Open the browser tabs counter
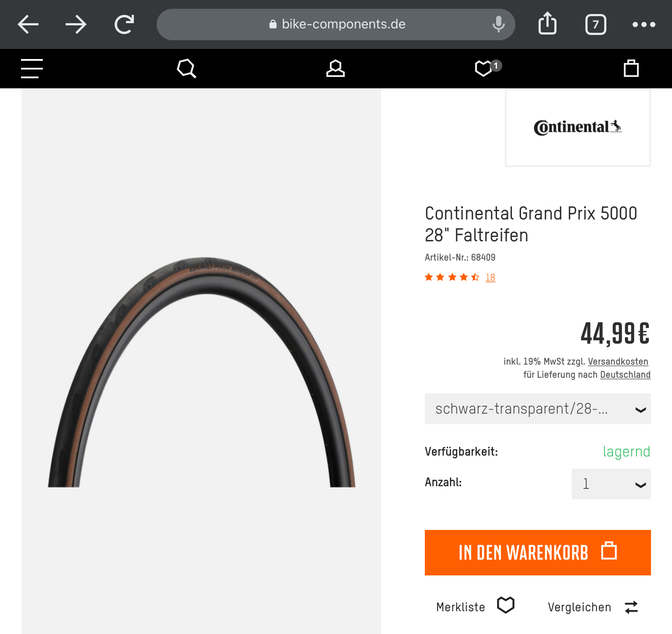Image resolution: width=672 pixels, height=634 pixels. point(595,24)
